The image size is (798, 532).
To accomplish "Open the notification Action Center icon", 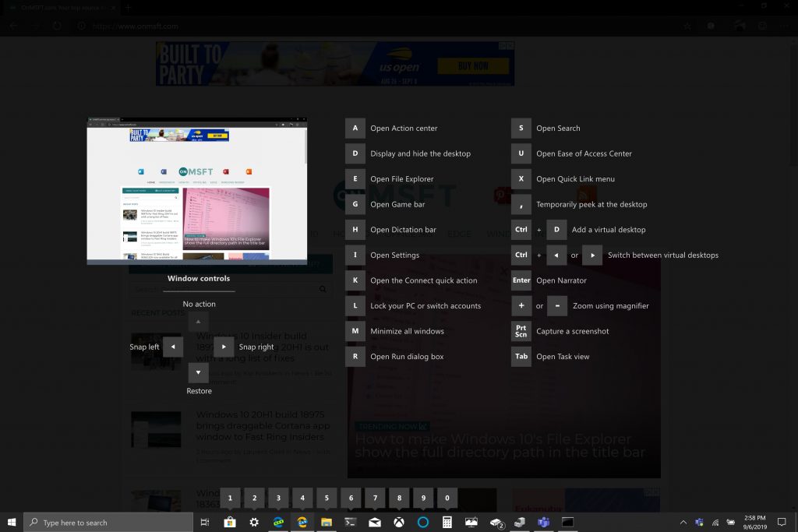I will (x=782, y=523).
